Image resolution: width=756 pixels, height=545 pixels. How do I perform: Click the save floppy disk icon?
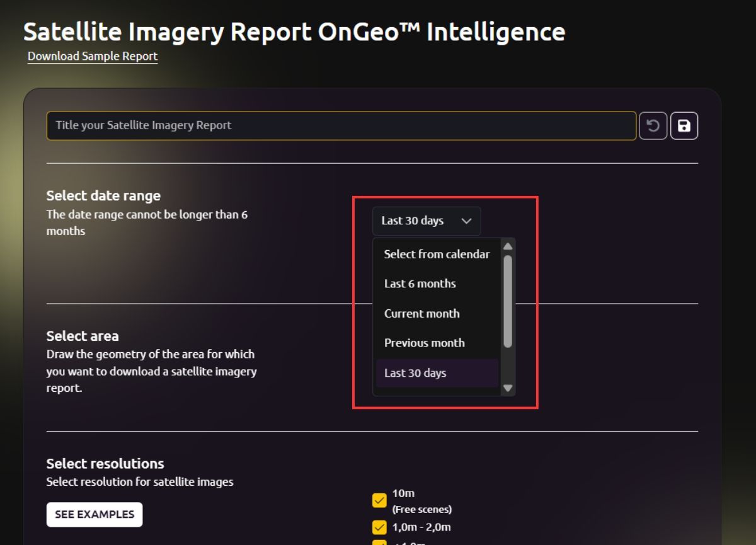pos(684,126)
